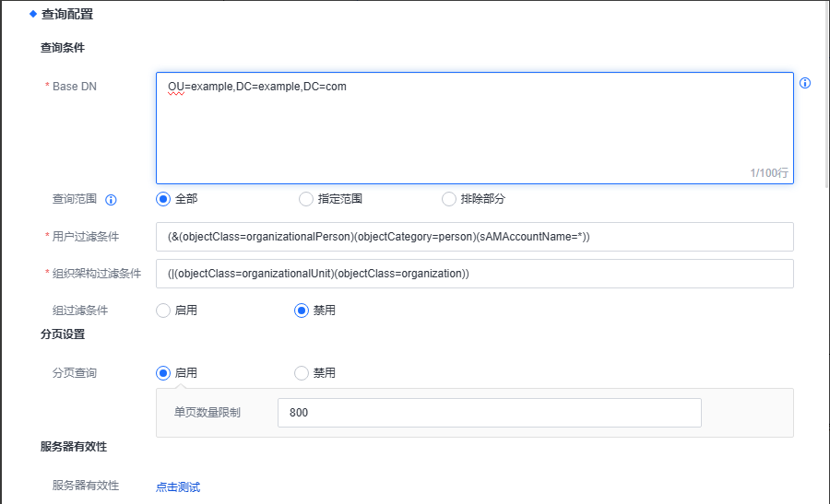This screenshot has height=504, width=830.
Task: Click the 点击测试 link
Action: (x=178, y=486)
